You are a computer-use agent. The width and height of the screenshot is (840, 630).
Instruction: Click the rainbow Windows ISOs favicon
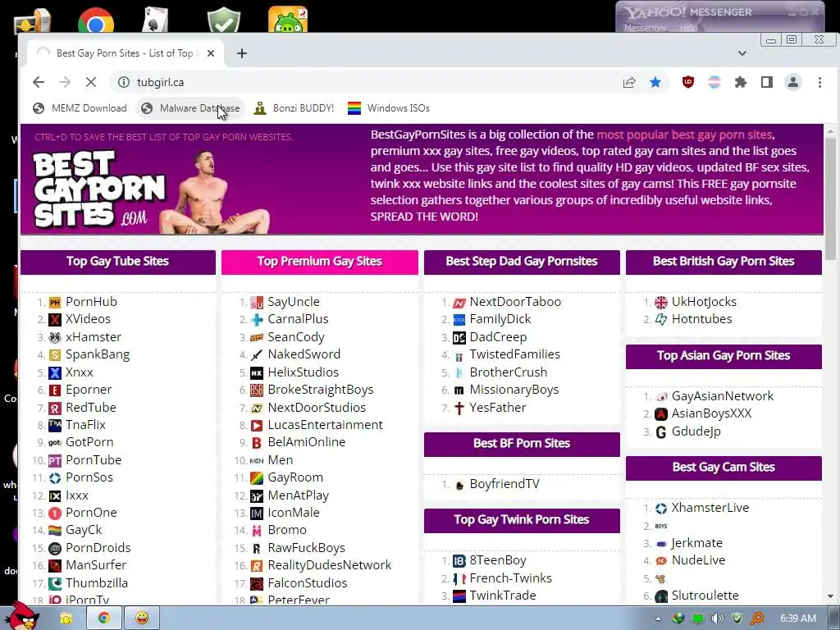(354, 108)
